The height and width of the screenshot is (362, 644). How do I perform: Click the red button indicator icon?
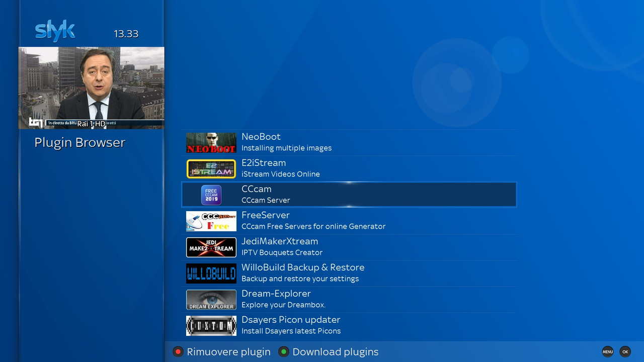pos(178,352)
